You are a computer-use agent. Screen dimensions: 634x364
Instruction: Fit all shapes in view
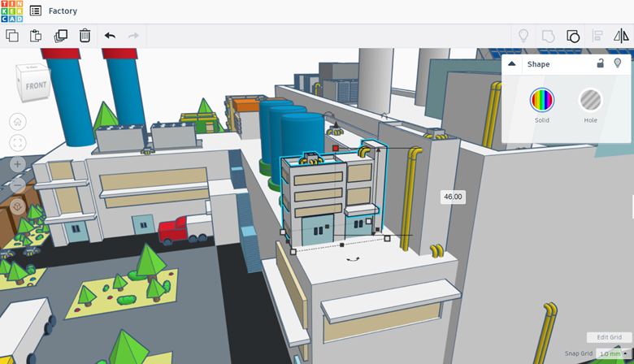(17, 143)
